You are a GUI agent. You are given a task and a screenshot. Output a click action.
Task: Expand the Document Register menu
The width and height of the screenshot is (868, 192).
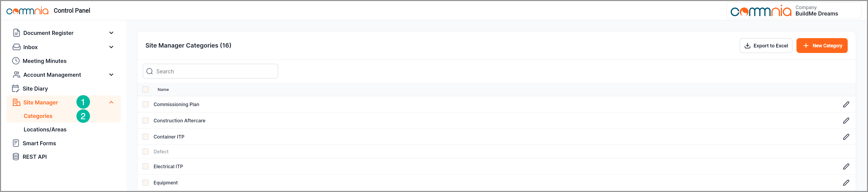[x=111, y=33]
